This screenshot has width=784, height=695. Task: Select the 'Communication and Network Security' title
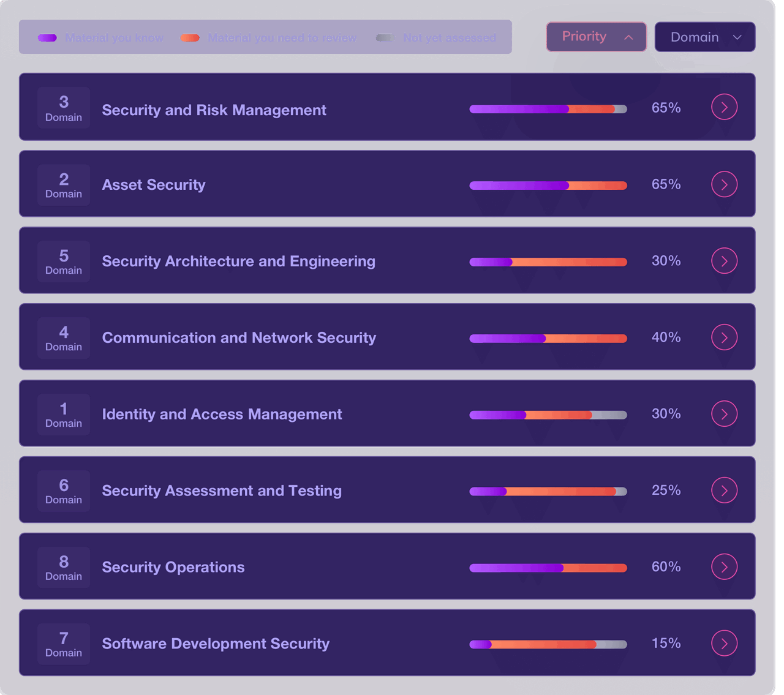point(239,338)
